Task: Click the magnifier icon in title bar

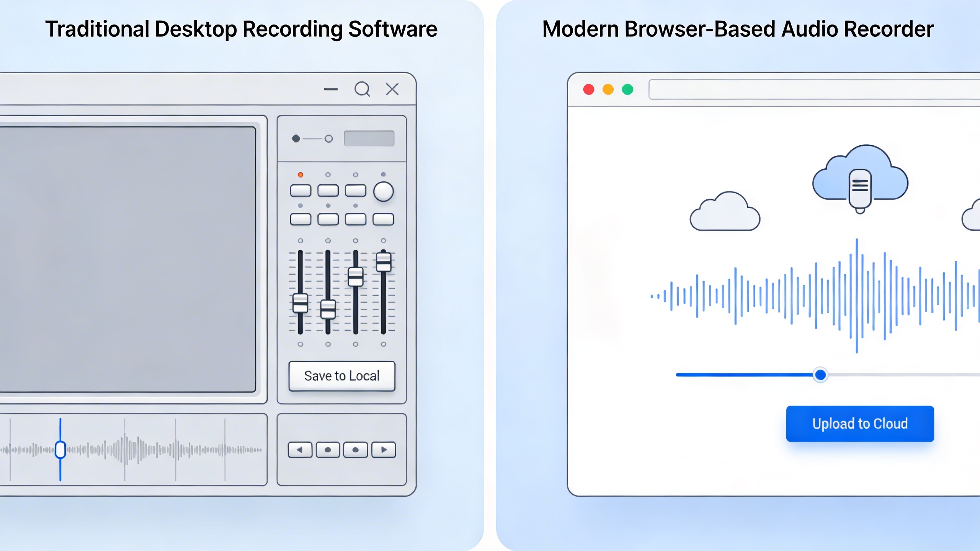Action: [x=362, y=89]
